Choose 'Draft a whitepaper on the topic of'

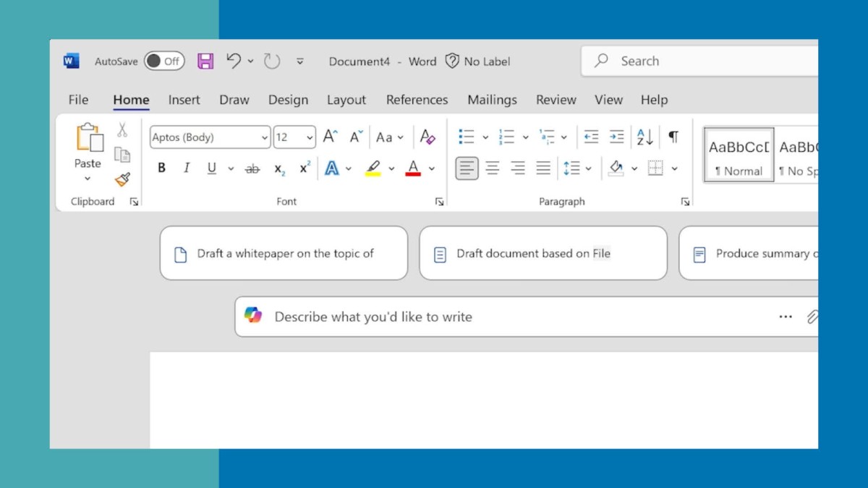pyautogui.click(x=284, y=254)
